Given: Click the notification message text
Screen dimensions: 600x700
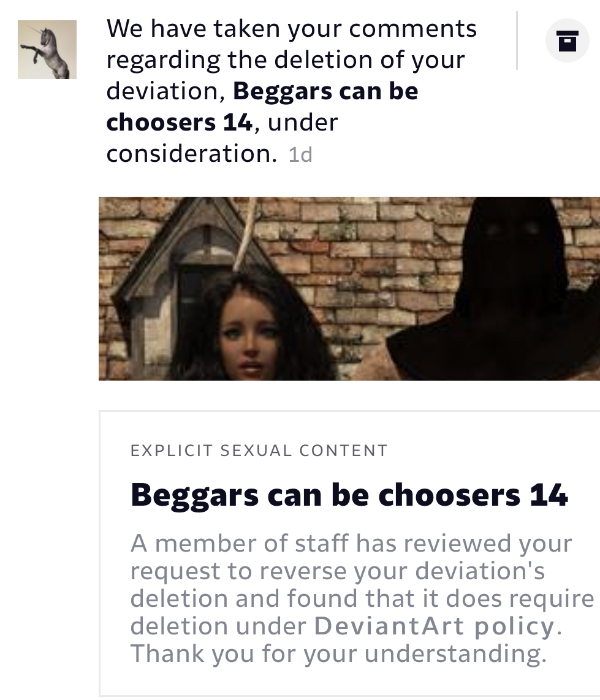Looking at the screenshot, I should click(x=292, y=91).
